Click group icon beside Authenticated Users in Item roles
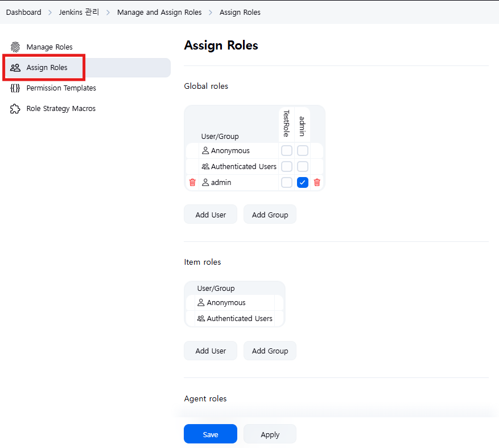This screenshot has width=499, height=448. click(x=201, y=318)
